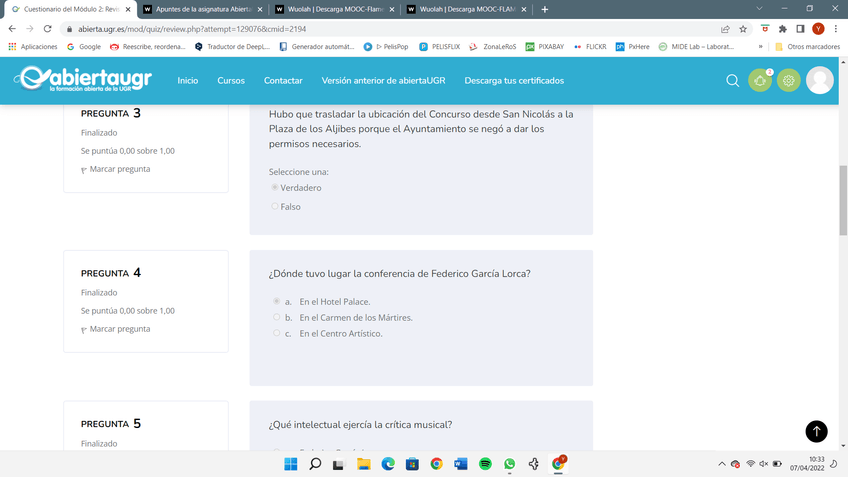This screenshot has height=477, width=848.
Task: Open the browser extensions puzzle icon
Action: 783,29
